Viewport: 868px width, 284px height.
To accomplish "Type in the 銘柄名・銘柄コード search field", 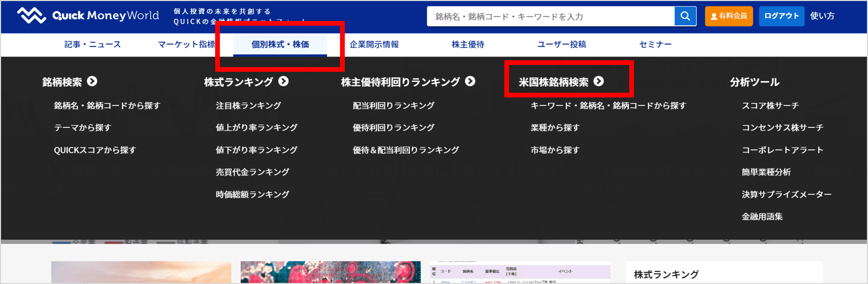I will (x=551, y=16).
